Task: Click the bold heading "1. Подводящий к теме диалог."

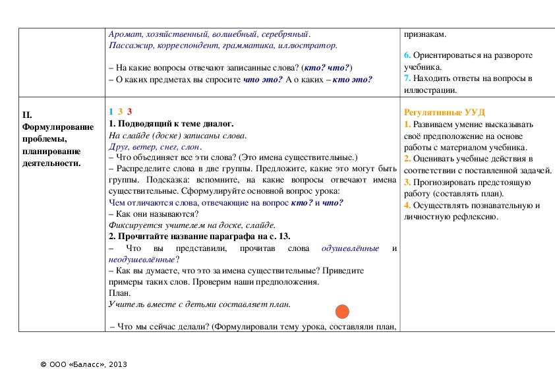Action: 171,124
